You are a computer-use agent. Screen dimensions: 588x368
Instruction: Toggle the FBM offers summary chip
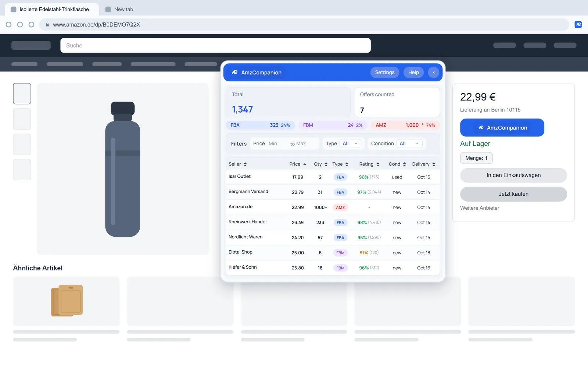pyautogui.click(x=333, y=125)
